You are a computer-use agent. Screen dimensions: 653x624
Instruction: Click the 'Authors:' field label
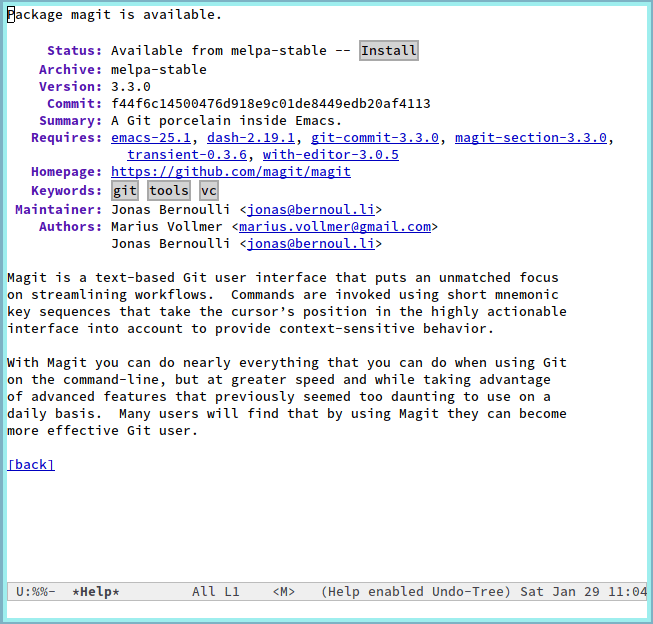70,227
